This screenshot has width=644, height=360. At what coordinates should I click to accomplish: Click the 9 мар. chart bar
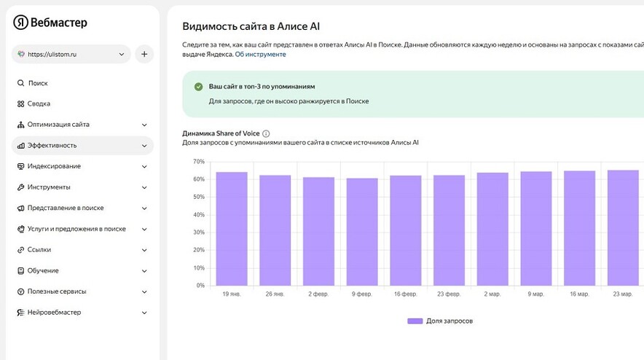pos(536,229)
